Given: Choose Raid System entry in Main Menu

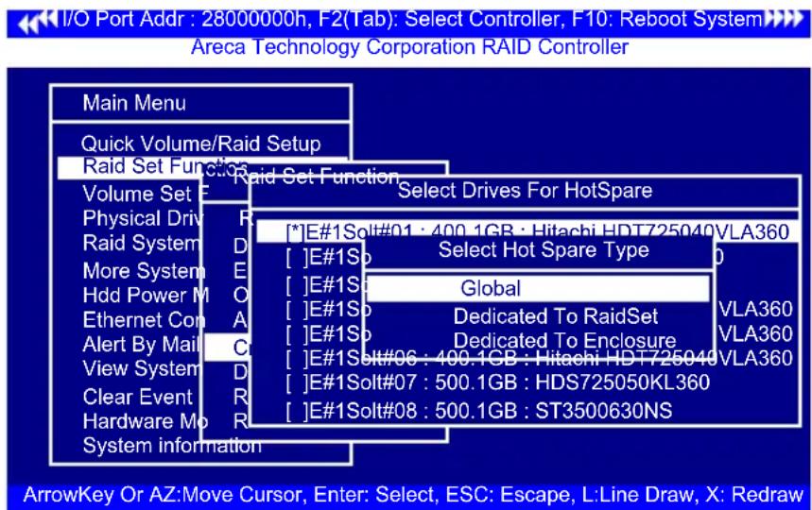Looking at the screenshot, I should click(142, 243).
